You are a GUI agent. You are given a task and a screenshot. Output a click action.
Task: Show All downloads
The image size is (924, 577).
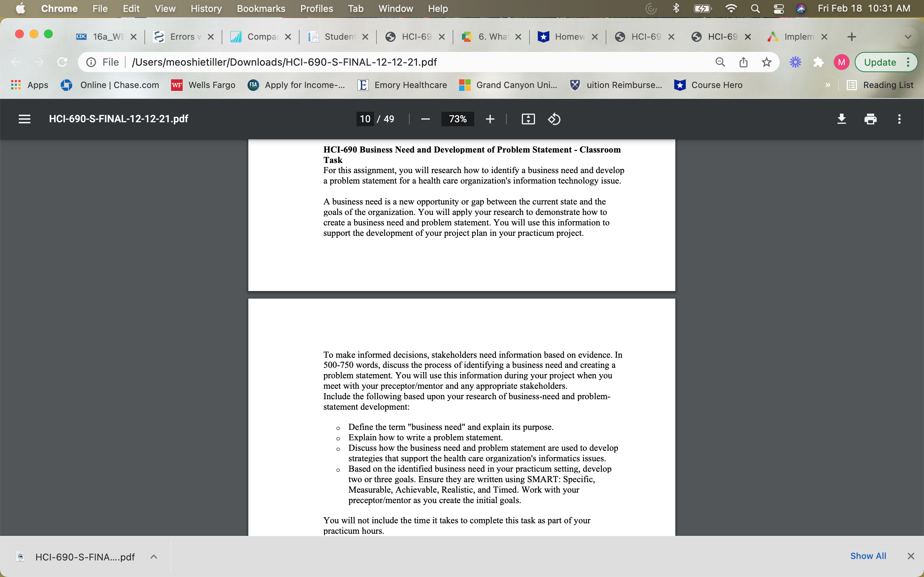(x=868, y=556)
